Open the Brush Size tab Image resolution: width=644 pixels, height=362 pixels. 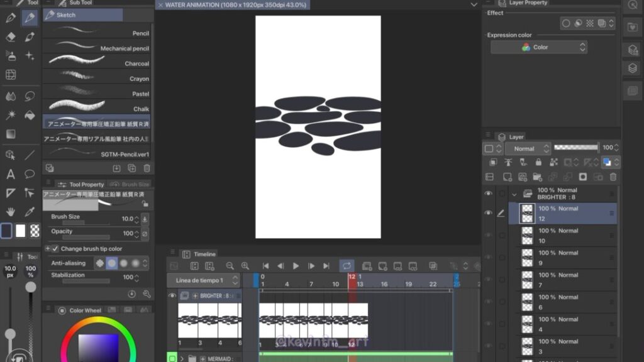click(130, 184)
